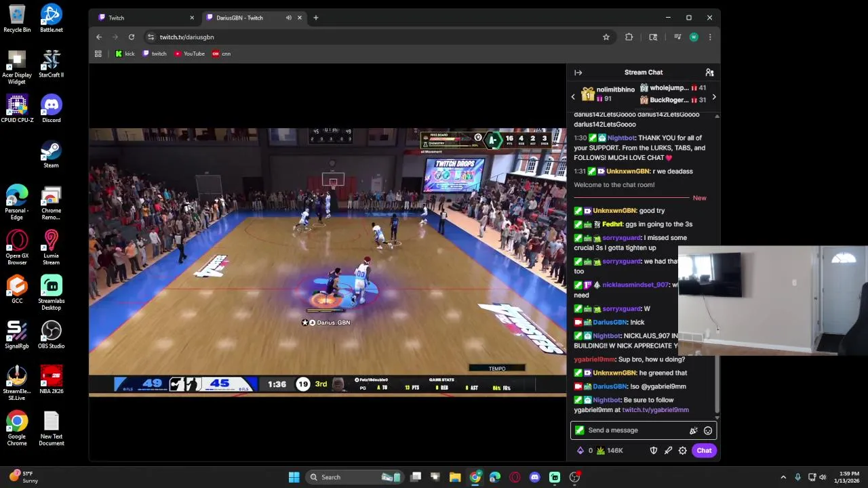
Task: Open NBA 2K26 desktop shortcut
Action: pyautogui.click(x=51, y=380)
